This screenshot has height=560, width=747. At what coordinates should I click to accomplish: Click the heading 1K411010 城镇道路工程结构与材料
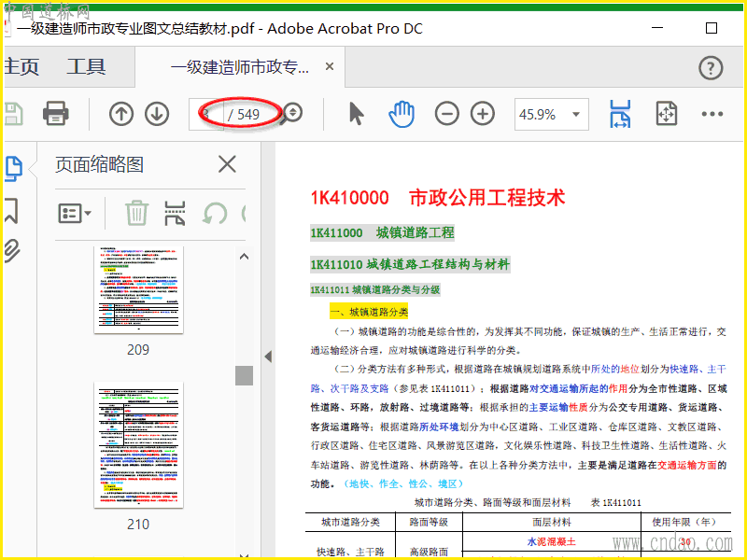pos(410,264)
